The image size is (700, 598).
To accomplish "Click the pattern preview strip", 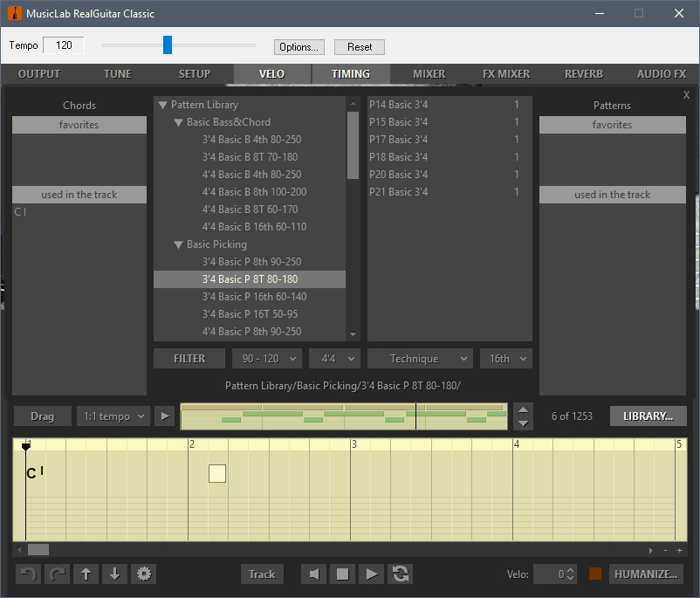I will pos(344,416).
